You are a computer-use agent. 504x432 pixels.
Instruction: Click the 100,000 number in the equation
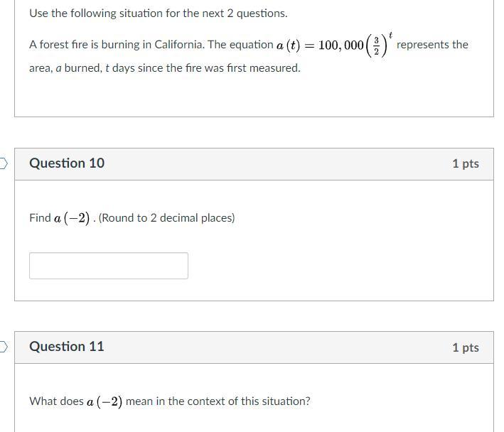click(341, 45)
